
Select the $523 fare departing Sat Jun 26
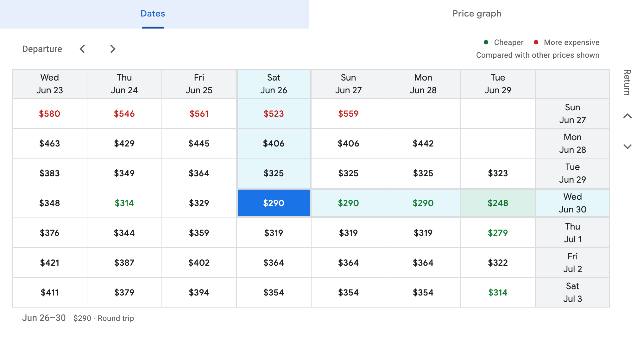click(x=274, y=114)
